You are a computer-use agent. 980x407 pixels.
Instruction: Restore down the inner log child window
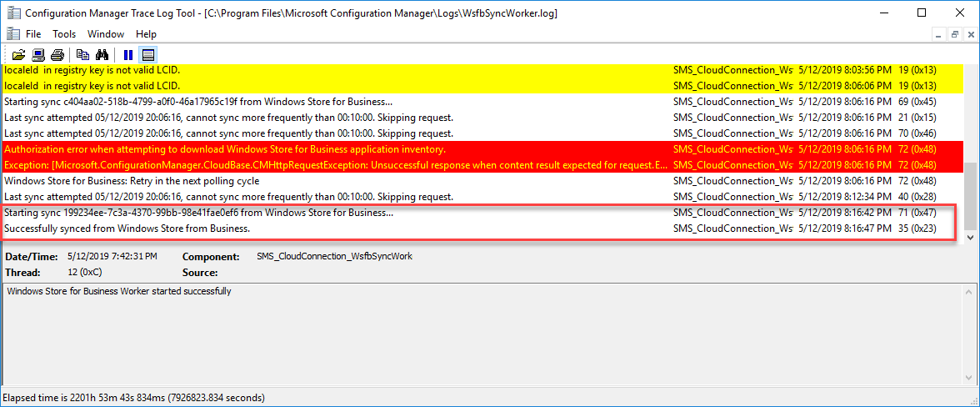(954, 35)
